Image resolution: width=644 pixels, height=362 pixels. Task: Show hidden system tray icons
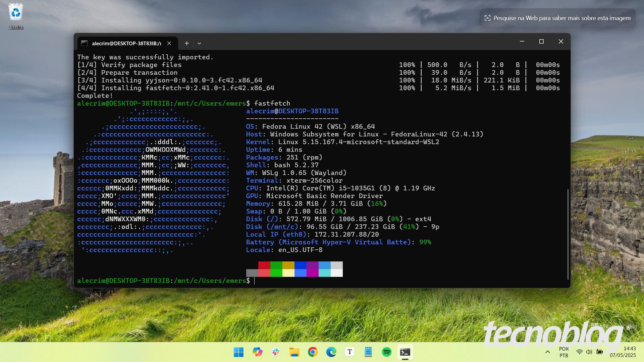pos(547,352)
